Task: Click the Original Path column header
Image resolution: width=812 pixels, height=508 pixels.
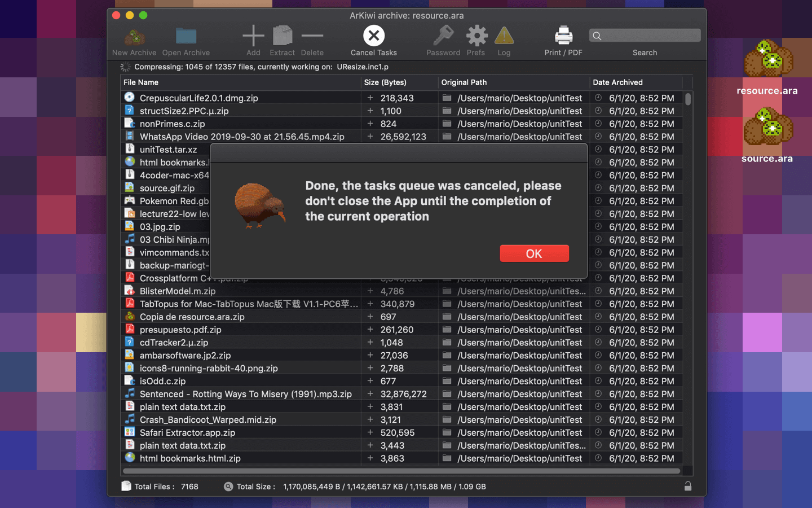Action: click(x=513, y=82)
